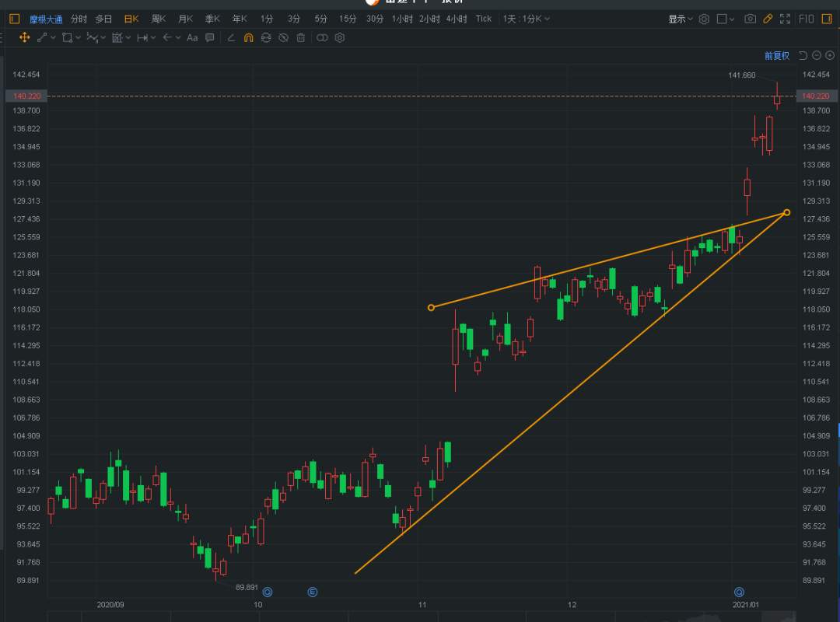Screen dimensions: 840x622
Task: Select the 1小时 hourly interval
Action: click(402, 19)
